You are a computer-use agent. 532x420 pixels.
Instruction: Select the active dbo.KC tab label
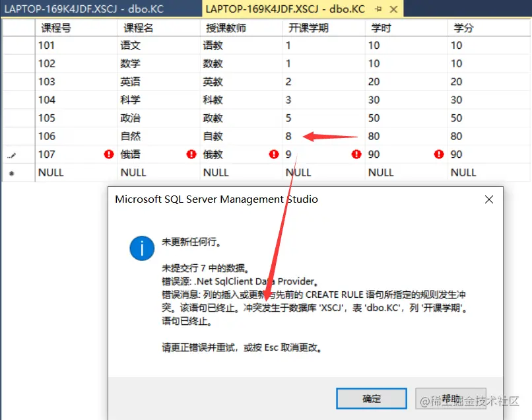(x=285, y=9)
